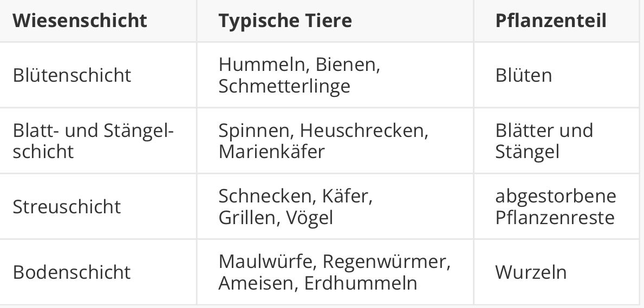Select the Blütenschicht cell

(x=98, y=75)
